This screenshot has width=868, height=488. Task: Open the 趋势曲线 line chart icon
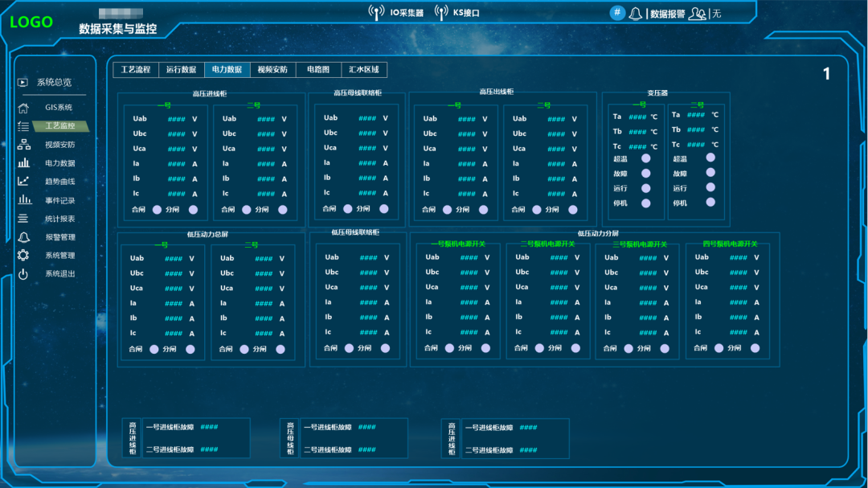click(x=23, y=181)
